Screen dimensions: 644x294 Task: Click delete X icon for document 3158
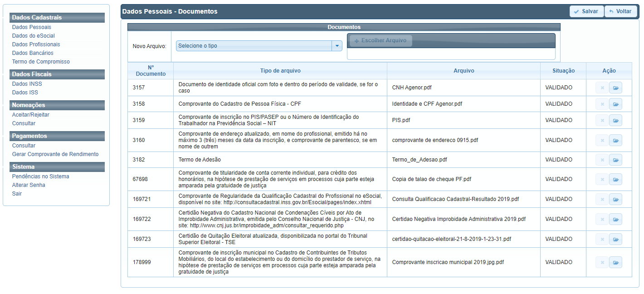pyautogui.click(x=602, y=104)
